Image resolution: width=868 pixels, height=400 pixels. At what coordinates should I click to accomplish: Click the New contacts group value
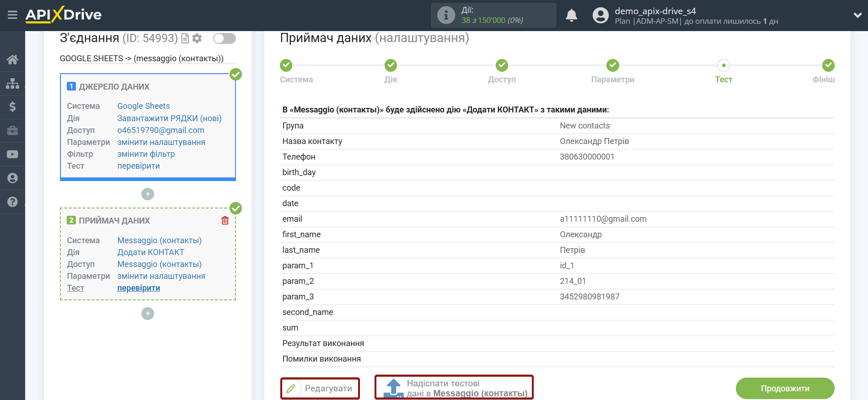tap(585, 126)
